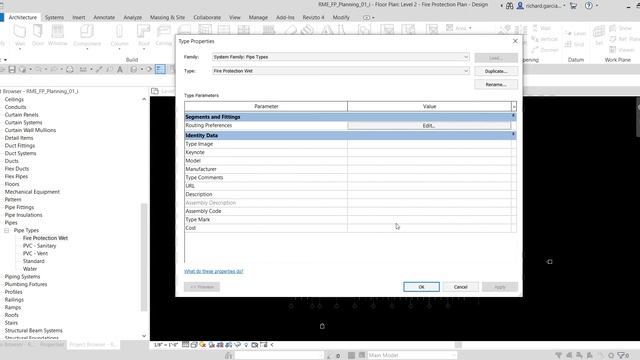Select the Standard pipe type

[33, 261]
